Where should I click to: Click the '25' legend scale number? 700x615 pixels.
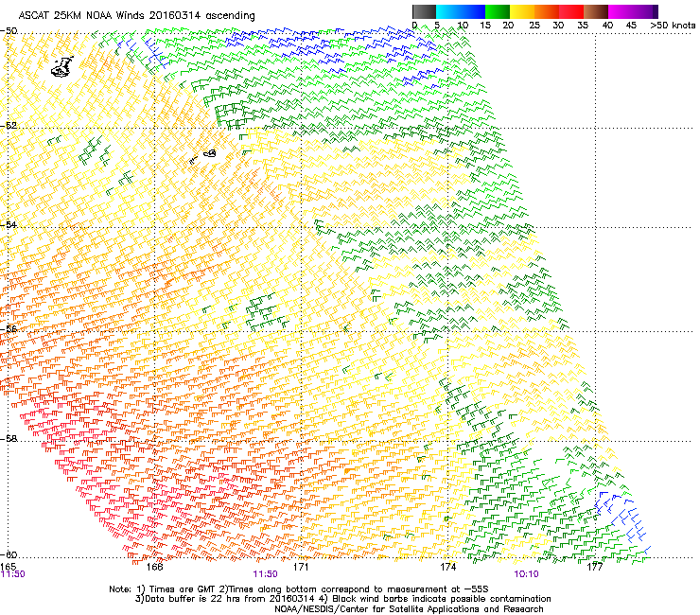[534, 26]
